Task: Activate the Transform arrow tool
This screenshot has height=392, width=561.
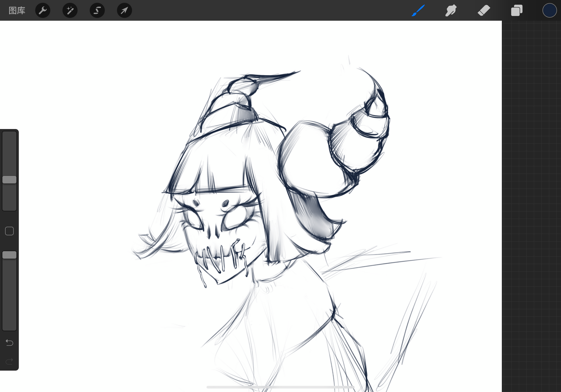Action: click(124, 10)
